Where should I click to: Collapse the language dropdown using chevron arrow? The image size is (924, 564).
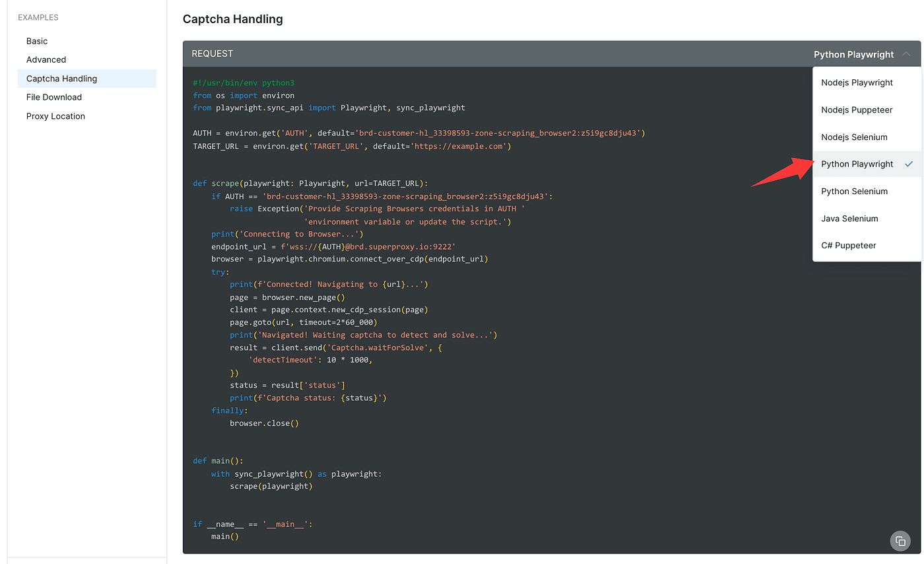(x=907, y=54)
